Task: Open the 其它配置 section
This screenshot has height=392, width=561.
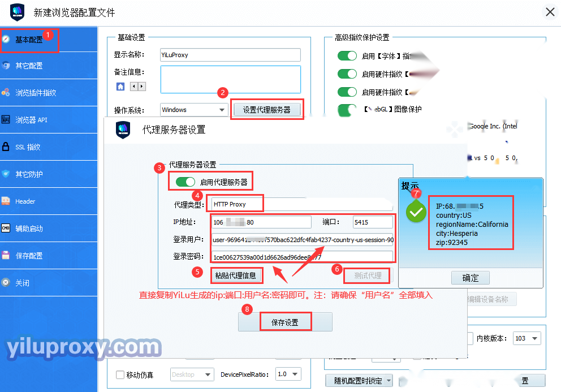Action: 49,66
